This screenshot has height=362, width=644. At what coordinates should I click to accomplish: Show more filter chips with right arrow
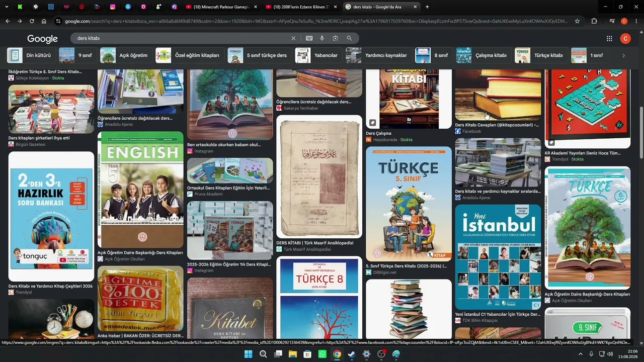click(623, 55)
